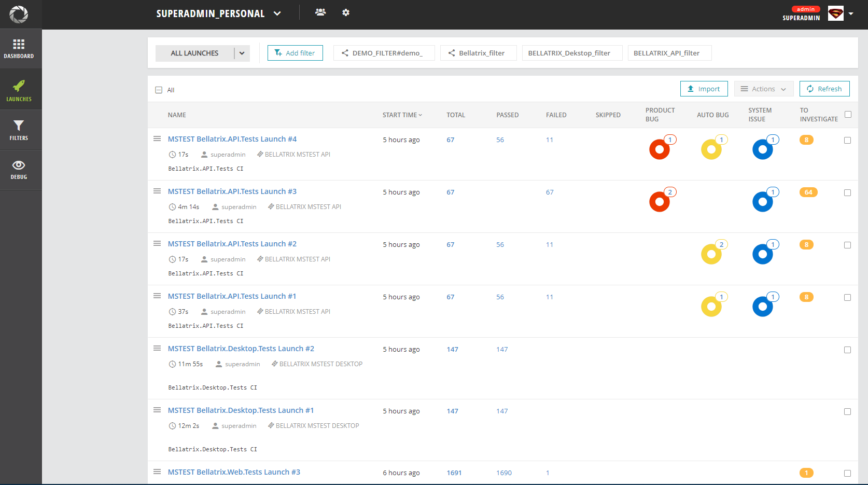Check the box for API.Tests Launch #3

(847, 192)
